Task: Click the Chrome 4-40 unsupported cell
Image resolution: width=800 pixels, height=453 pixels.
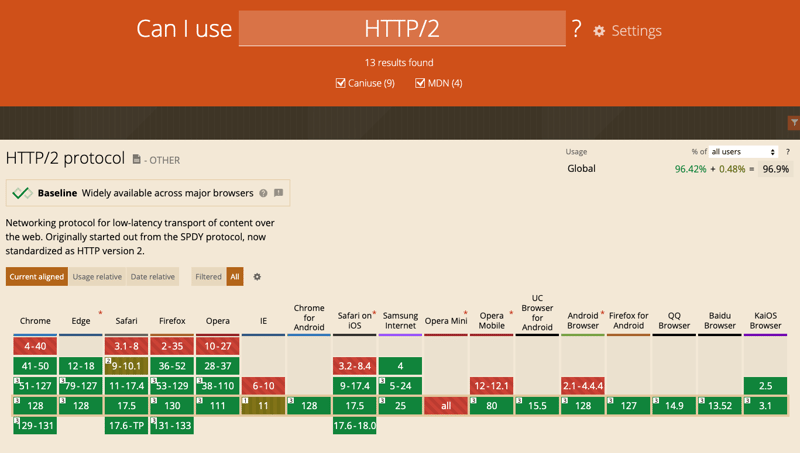Action: (x=35, y=346)
